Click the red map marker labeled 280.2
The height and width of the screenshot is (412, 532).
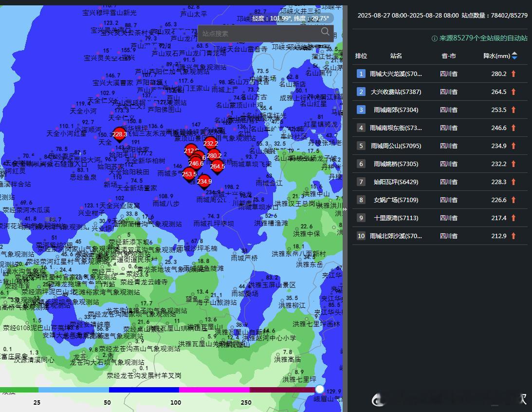click(214, 156)
